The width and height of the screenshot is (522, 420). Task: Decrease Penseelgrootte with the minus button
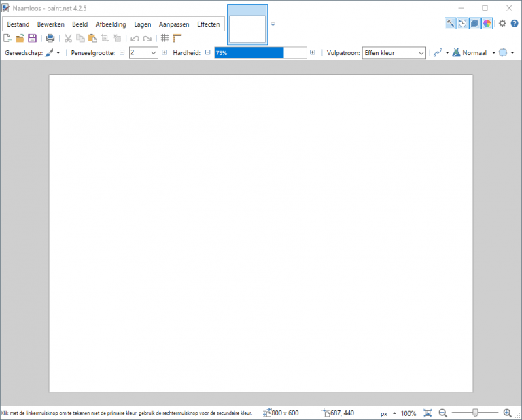click(x=122, y=52)
